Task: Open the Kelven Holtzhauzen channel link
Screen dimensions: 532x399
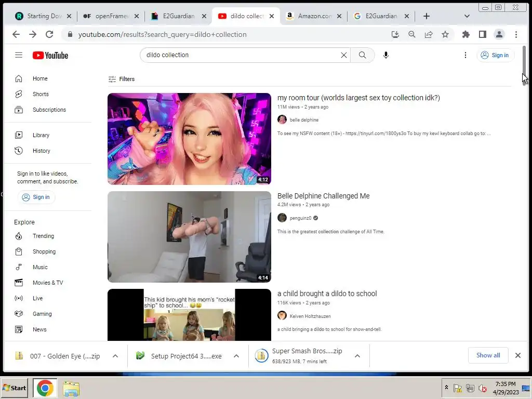Action: tap(310, 316)
